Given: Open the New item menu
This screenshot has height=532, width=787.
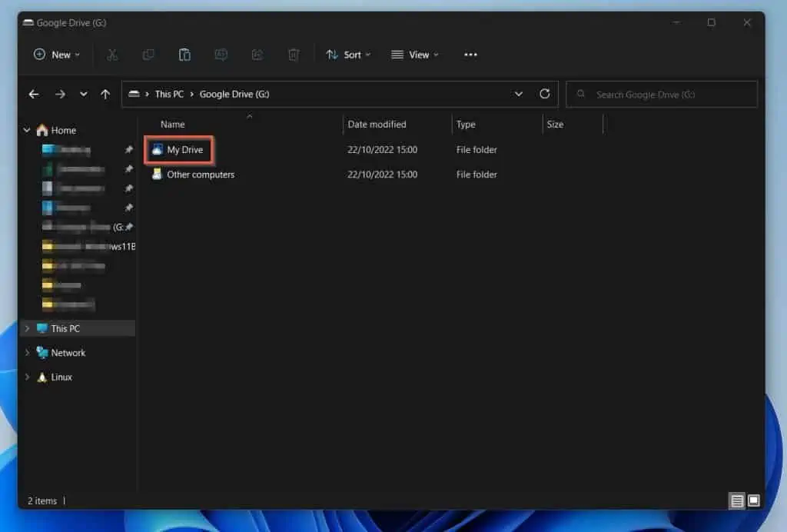Looking at the screenshot, I should 56,55.
